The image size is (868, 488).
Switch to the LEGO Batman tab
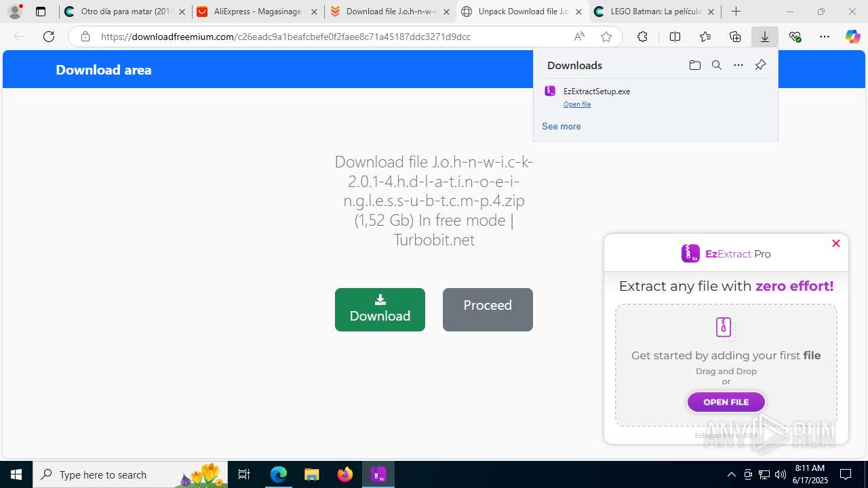[654, 12]
